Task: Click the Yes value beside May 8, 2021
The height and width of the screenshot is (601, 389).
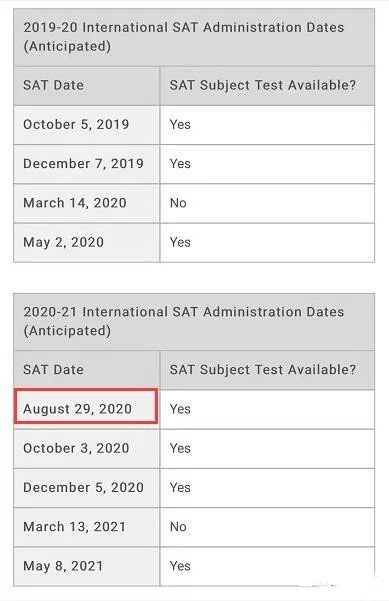Action: (180, 566)
